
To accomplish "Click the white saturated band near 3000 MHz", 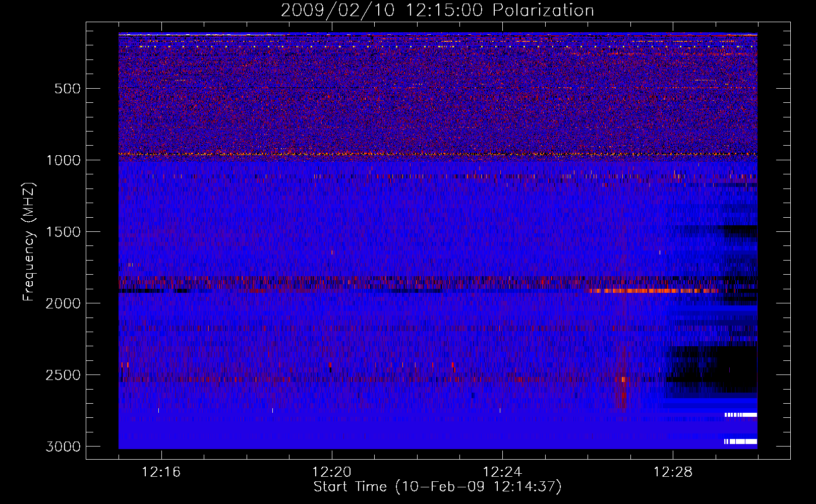I will click(740, 442).
